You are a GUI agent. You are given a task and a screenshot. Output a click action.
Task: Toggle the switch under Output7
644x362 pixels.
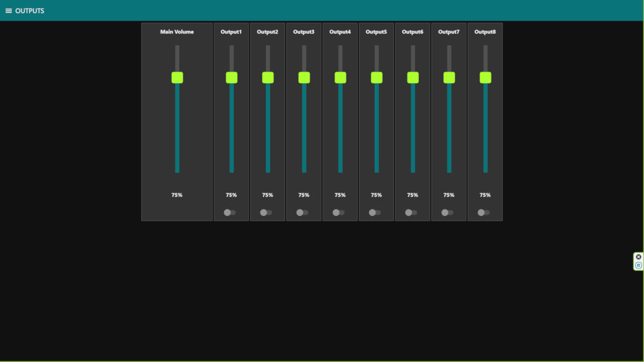pyautogui.click(x=448, y=212)
